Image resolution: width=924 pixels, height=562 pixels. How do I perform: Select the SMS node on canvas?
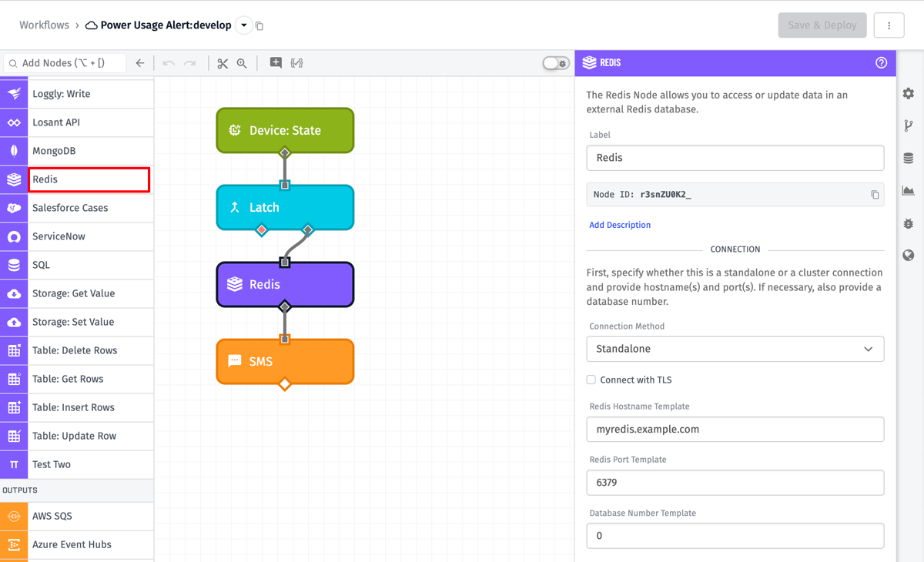pos(285,361)
